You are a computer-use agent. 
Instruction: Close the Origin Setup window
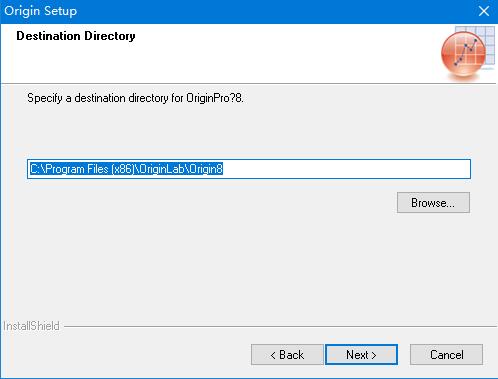pyautogui.click(x=483, y=11)
